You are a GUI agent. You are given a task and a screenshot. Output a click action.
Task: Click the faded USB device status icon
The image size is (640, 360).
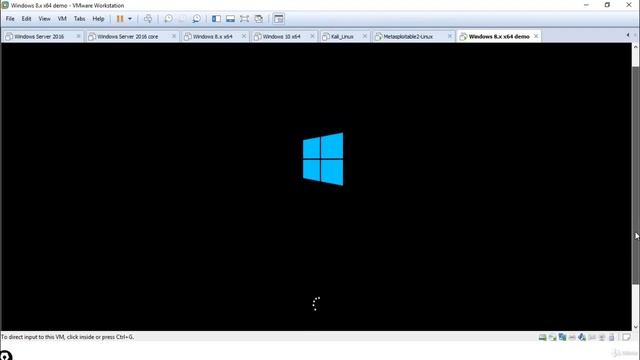[572, 337]
